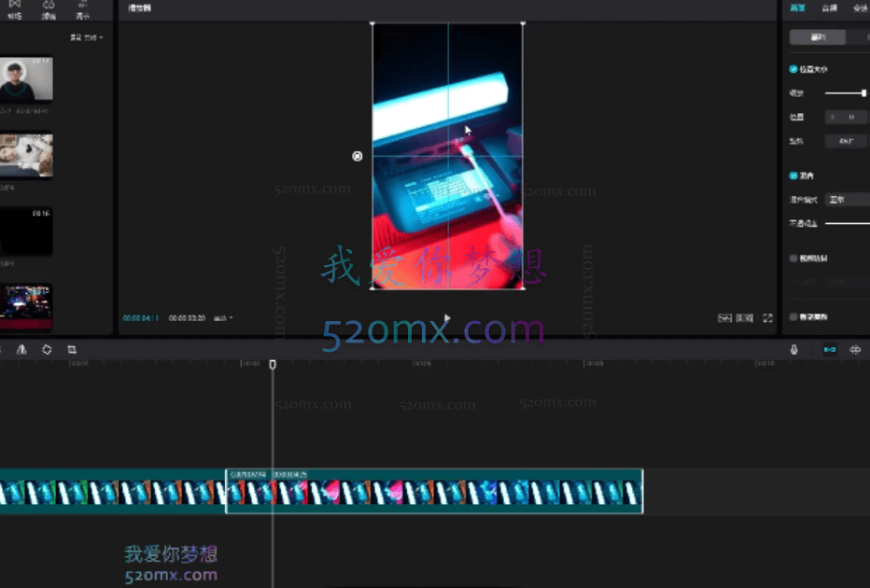Uncheck the position and size checkbox
The width and height of the screenshot is (870, 588).
[793, 69]
